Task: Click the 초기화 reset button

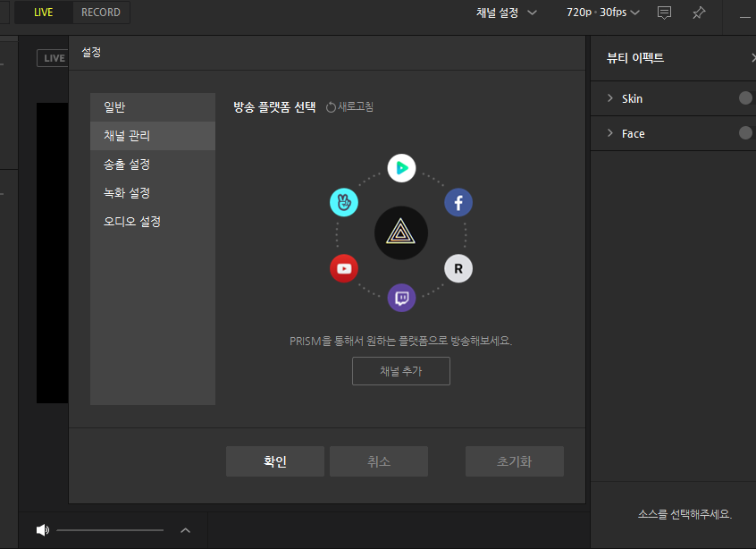Action: point(514,461)
